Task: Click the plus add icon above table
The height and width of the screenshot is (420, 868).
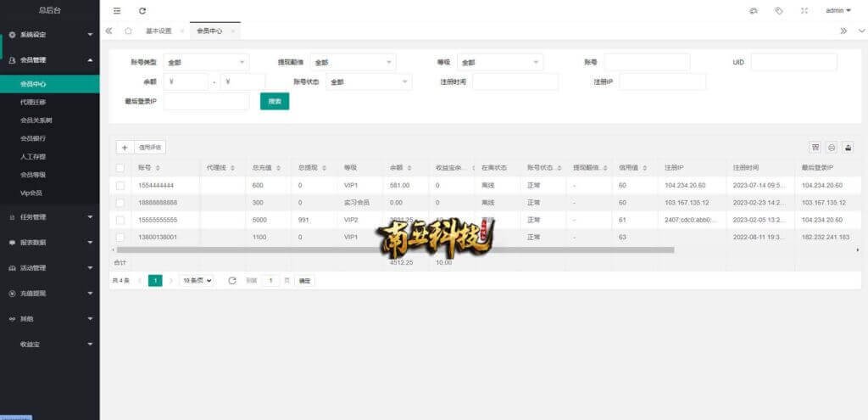Action: (x=125, y=147)
